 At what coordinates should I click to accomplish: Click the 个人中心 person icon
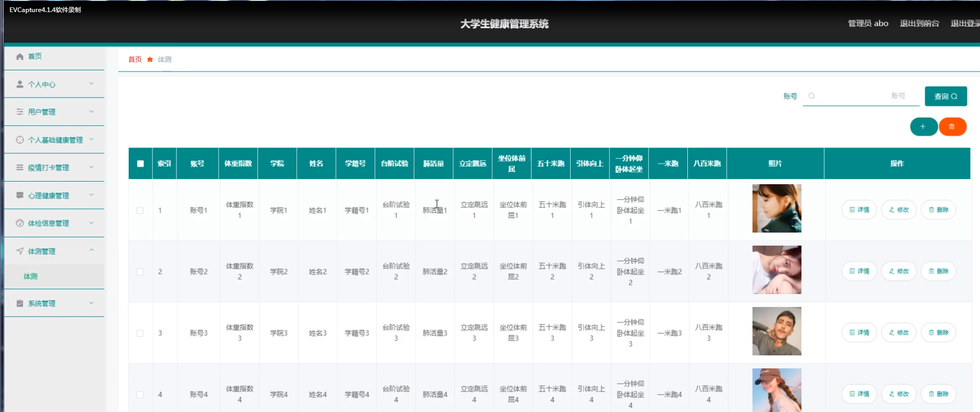[x=20, y=84]
